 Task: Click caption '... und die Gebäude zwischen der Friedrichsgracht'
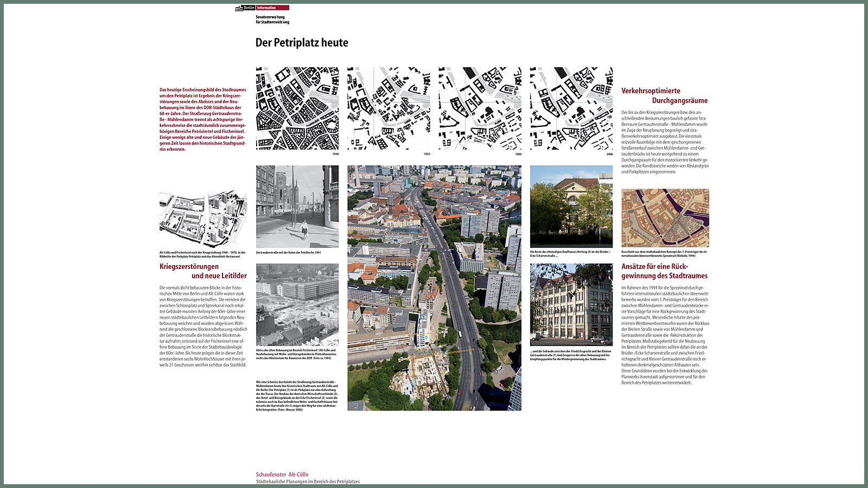click(x=571, y=355)
